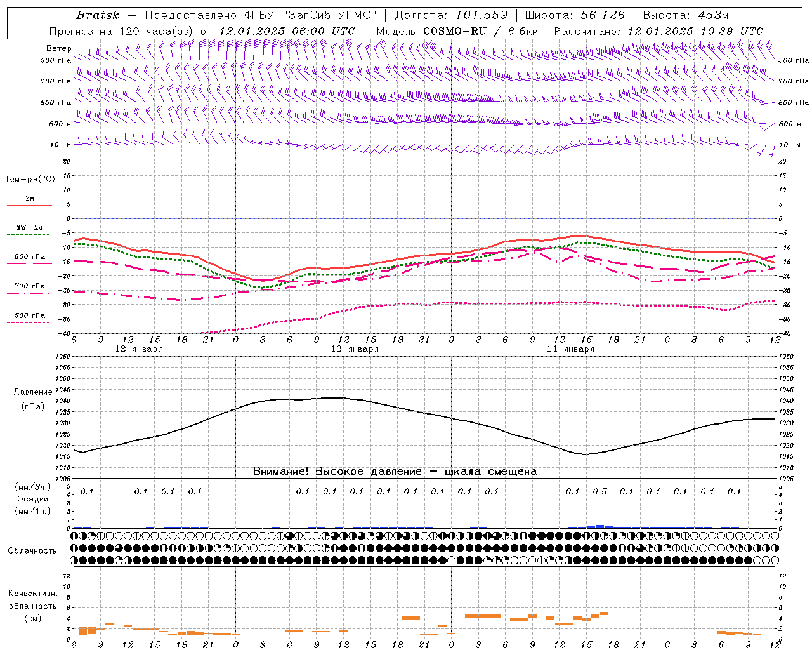Click the '(км)' unit under convective label
The width and height of the screenshot is (812, 650).
[32, 618]
